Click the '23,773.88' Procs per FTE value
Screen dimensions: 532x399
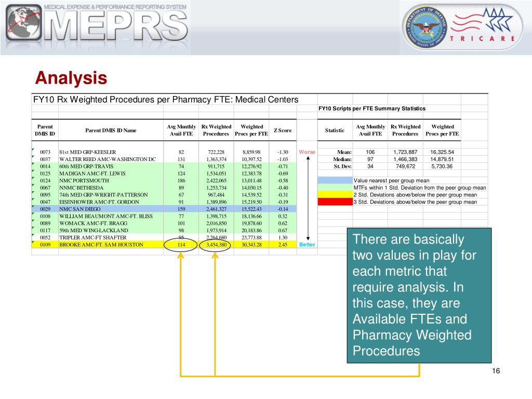[251, 237]
